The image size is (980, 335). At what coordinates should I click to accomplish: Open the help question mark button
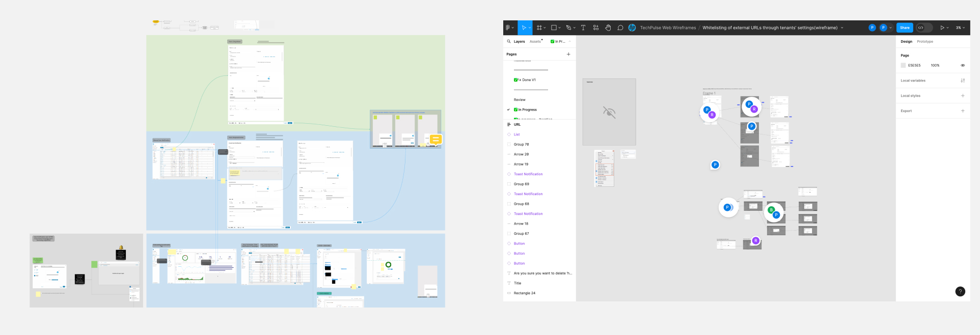[x=960, y=291]
